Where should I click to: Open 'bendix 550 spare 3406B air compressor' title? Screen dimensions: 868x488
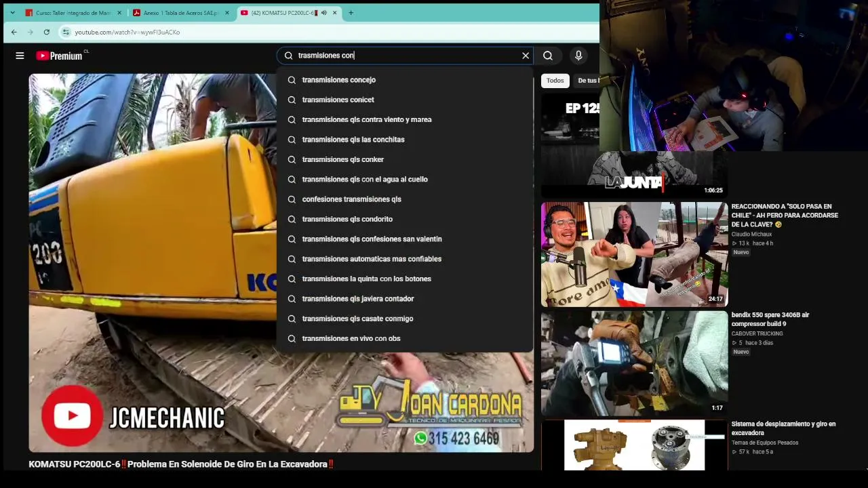point(770,319)
